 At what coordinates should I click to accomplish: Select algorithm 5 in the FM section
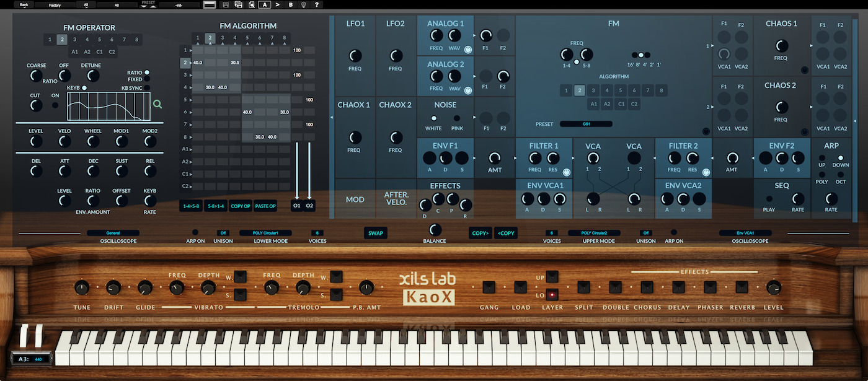pos(620,90)
